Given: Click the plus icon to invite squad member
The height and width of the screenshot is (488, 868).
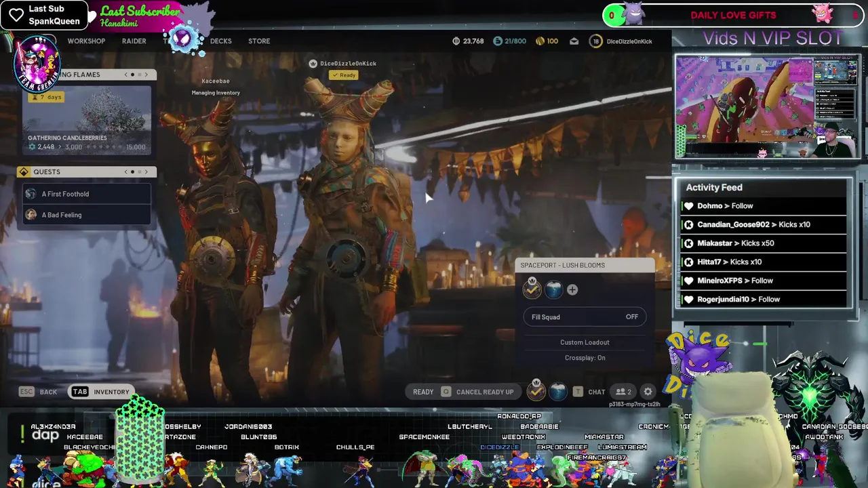Looking at the screenshot, I should click(x=572, y=290).
